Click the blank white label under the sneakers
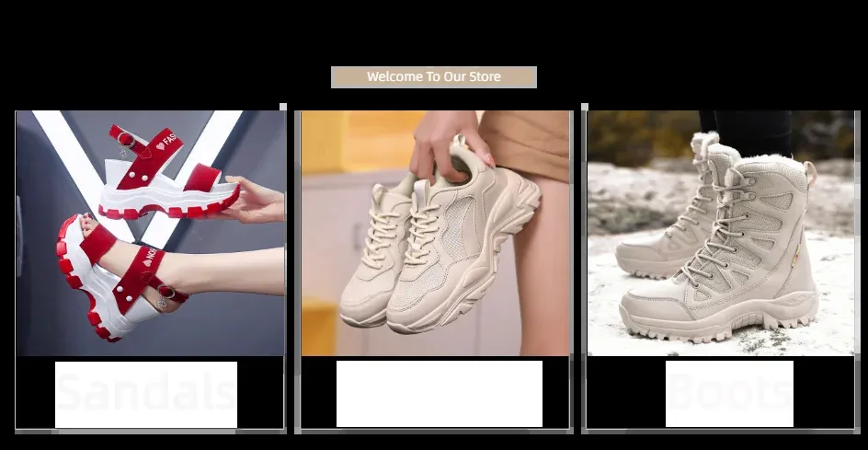Image resolution: width=868 pixels, height=450 pixels. [439, 394]
